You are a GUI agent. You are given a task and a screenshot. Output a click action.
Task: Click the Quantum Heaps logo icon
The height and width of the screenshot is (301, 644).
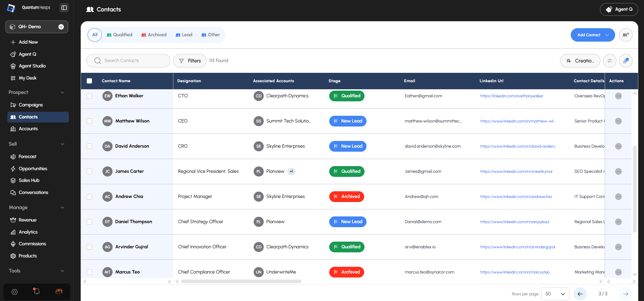11,8
